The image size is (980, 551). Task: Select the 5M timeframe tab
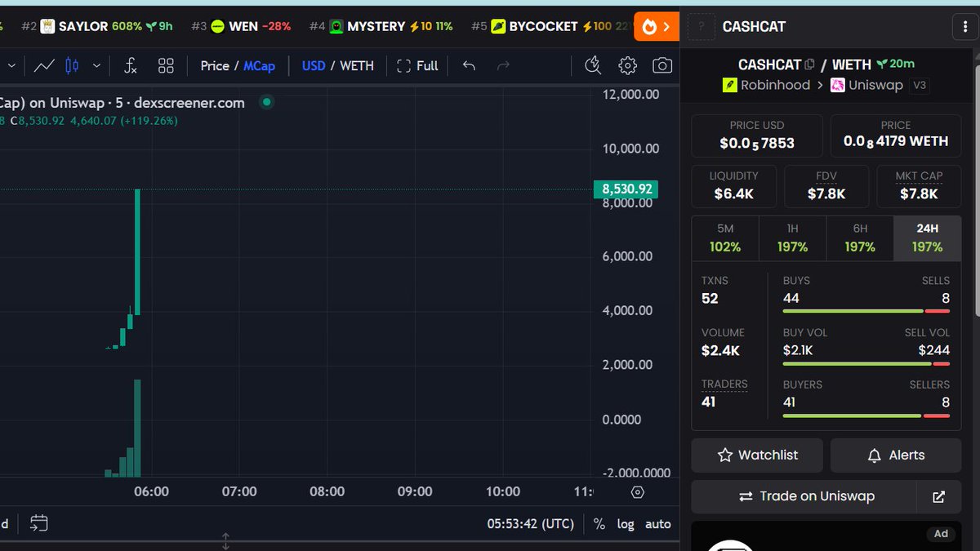tap(725, 238)
